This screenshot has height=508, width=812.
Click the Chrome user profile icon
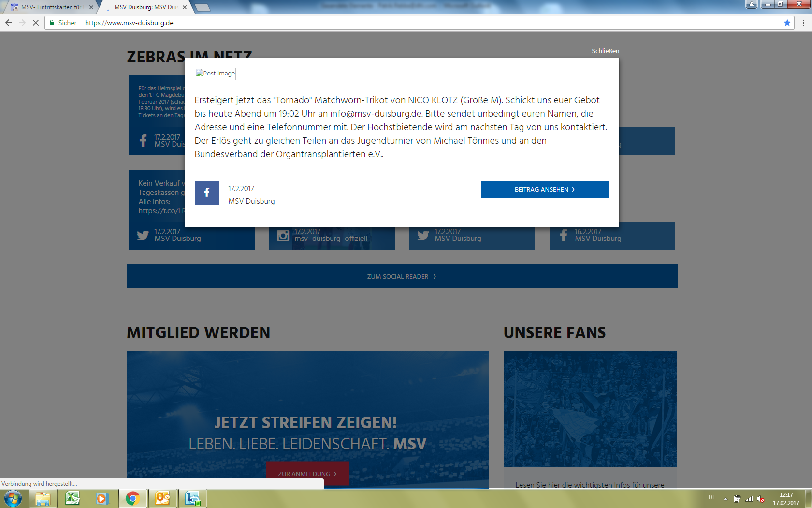(751, 4)
